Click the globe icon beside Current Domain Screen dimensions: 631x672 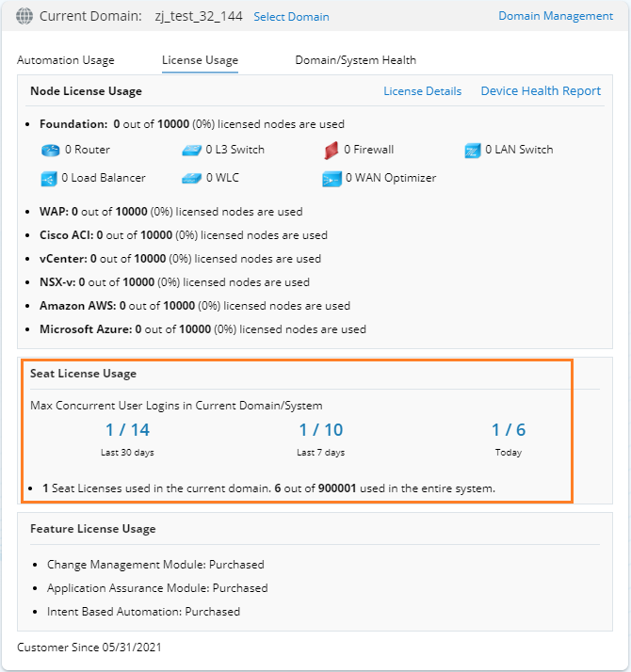[x=24, y=16]
